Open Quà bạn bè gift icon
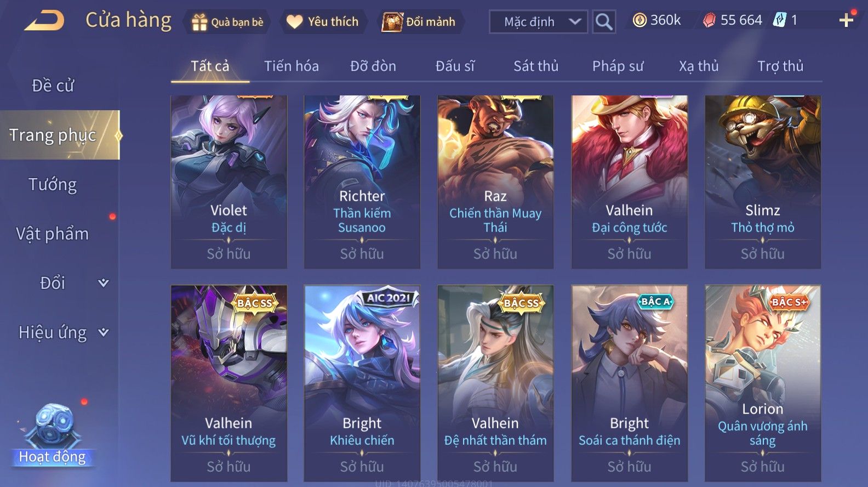The width and height of the screenshot is (868, 487). 199,22
